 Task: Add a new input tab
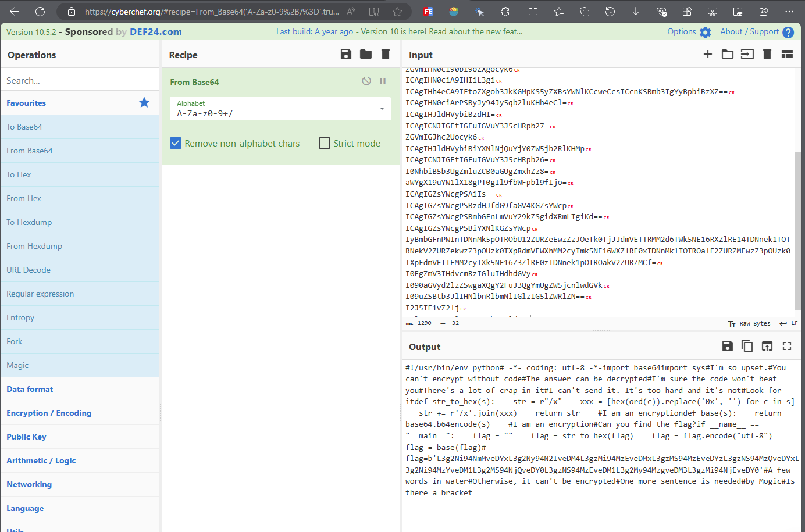tap(708, 54)
